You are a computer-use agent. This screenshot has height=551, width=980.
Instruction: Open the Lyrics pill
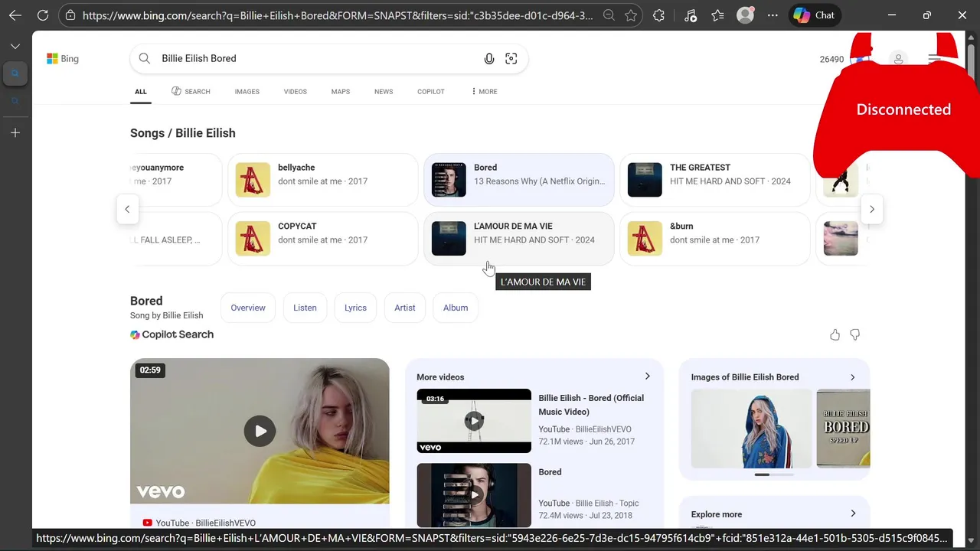355,308
